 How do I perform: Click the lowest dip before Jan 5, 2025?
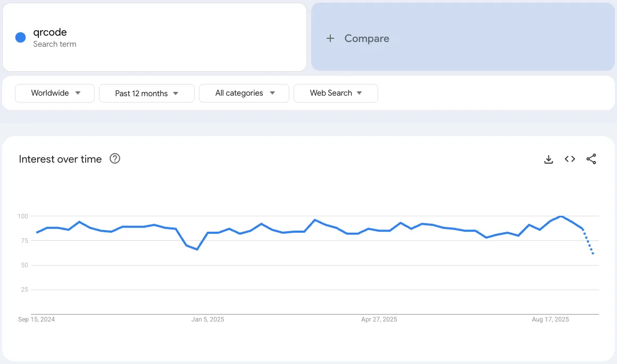click(197, 249)
